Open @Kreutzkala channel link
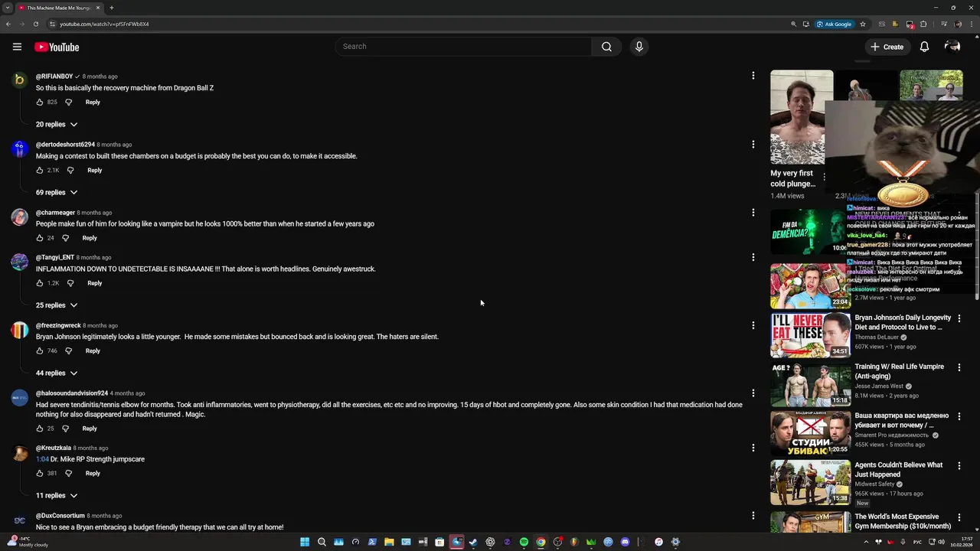This screenshot has width=980, height=551. click(x=54, y=448)
